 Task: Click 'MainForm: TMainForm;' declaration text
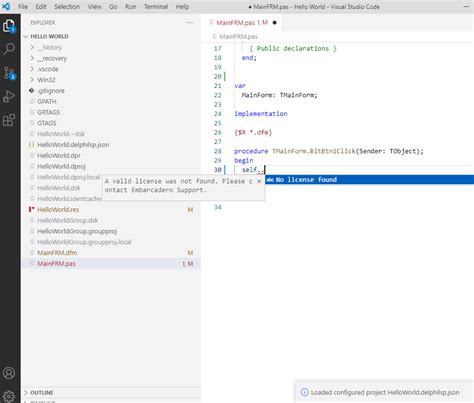click(280, 95)
